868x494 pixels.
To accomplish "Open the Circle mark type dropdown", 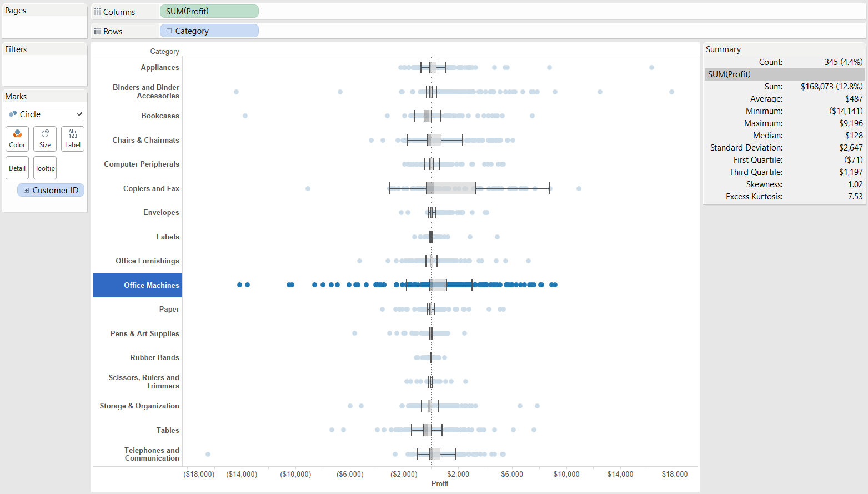I will pos(79,114).
